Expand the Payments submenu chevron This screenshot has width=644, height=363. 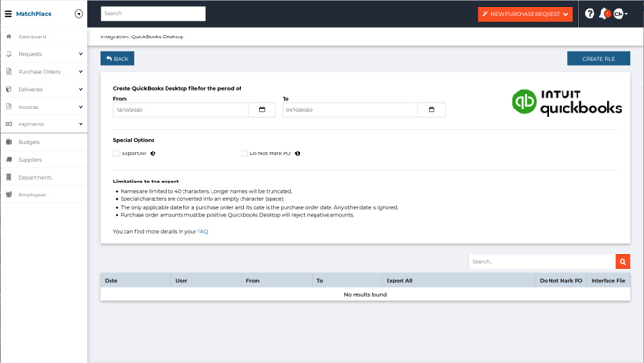80,124
